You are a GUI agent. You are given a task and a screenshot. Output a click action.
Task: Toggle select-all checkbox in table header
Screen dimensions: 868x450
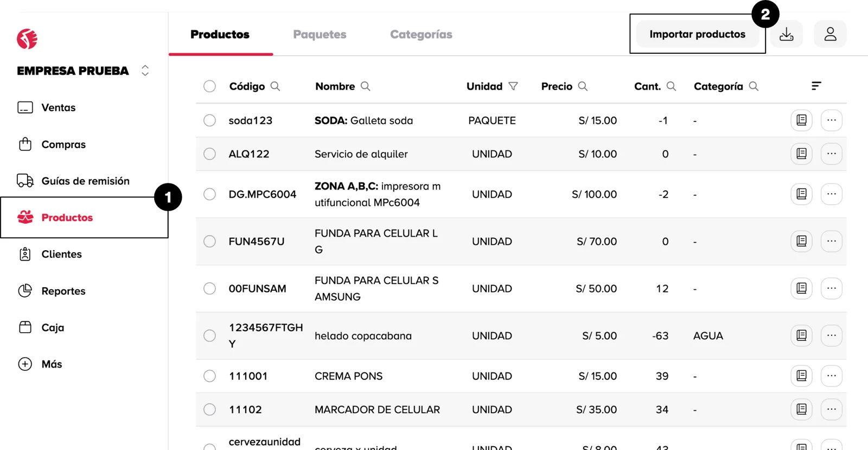(x=209, y=86)
